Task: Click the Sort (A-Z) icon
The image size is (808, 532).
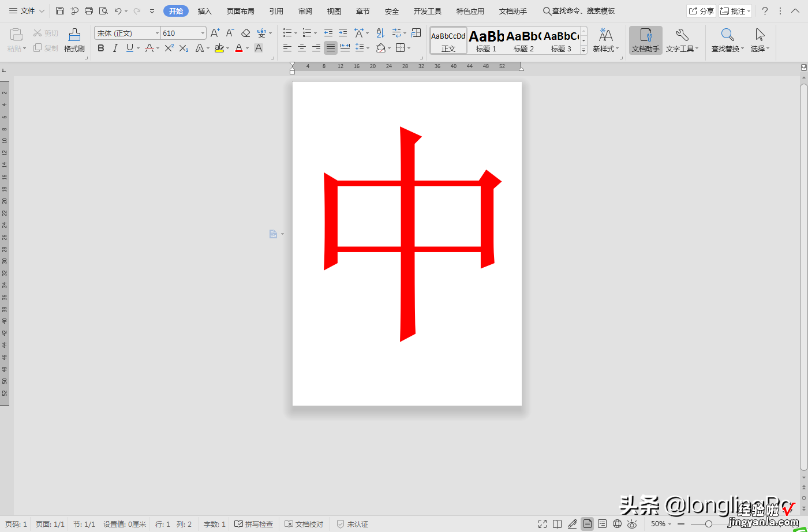Action: [x=380, y=33]
